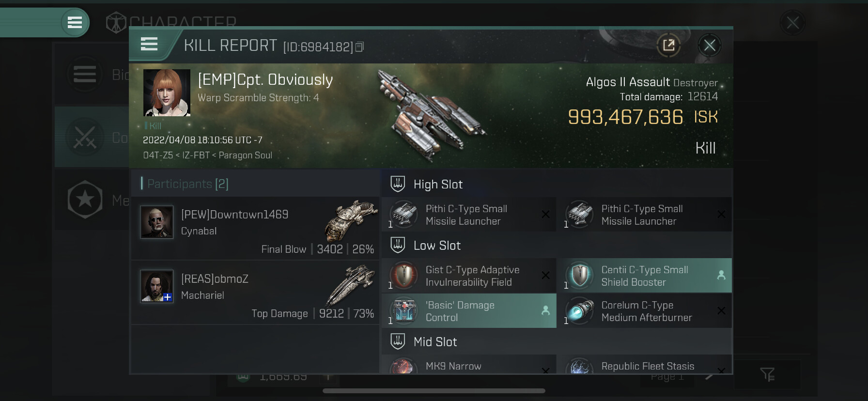This screenshot has height=401, width=868.
Task: Click the Cpt. Obviously character portrait
Action: tap(167, 93)
